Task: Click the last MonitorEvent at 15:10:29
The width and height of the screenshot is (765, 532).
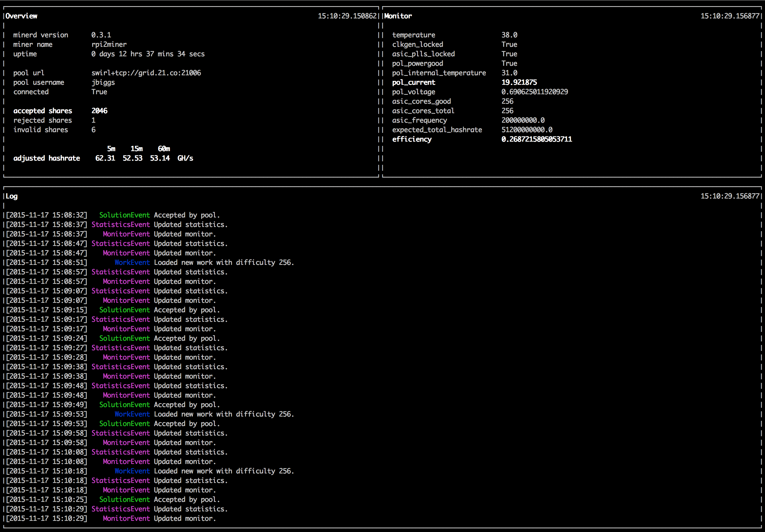Action: (126, 518)
